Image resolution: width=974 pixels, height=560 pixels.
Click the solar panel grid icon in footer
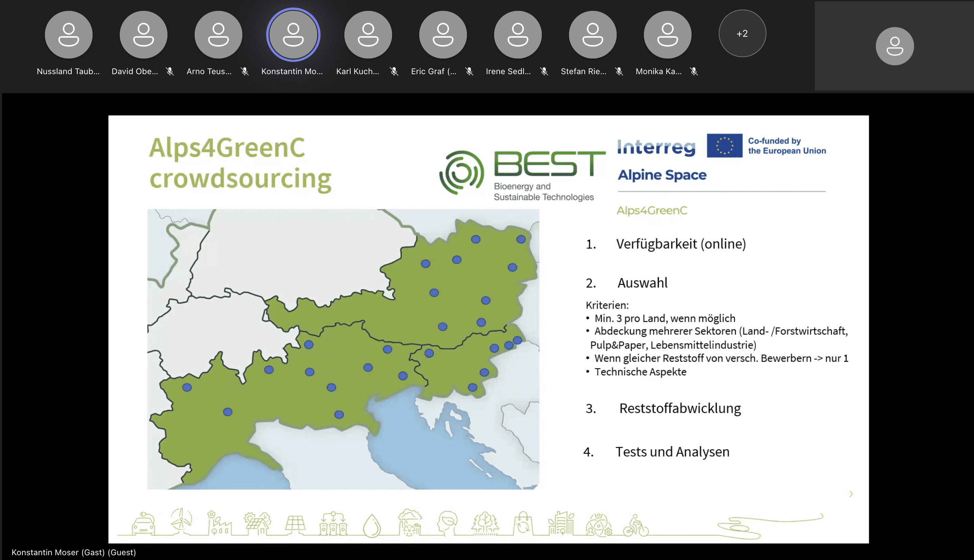pyautogui.click(x=295, y=525)
